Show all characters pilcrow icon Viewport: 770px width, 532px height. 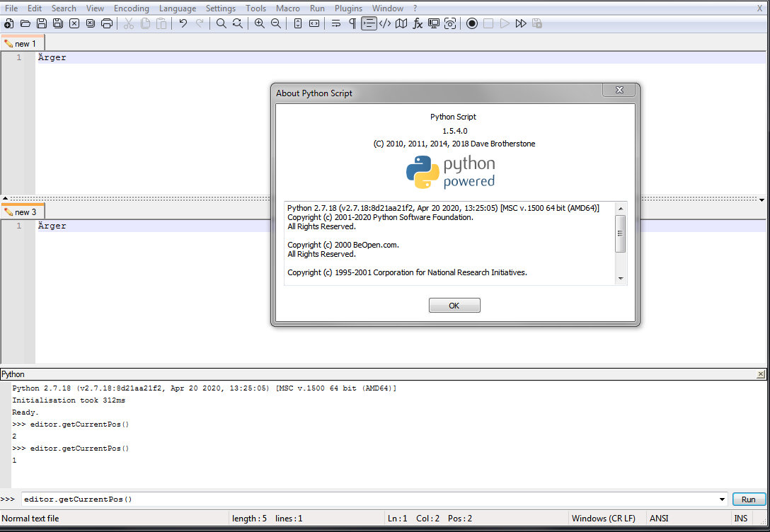[352, 23]
